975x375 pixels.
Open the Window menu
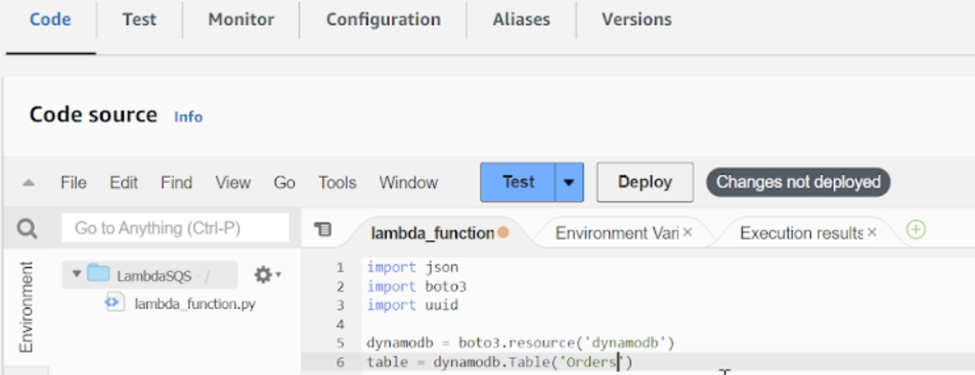coord(409,183)
